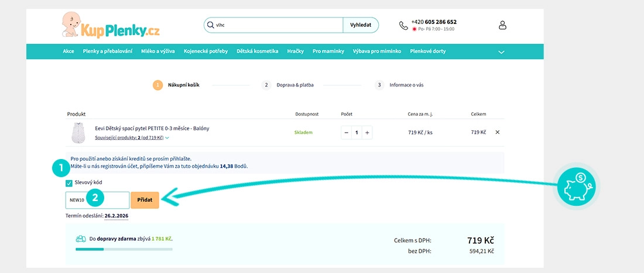Screen dimensions: 644x273
Task: Open Mléko a výživa category
Action: 158,51
